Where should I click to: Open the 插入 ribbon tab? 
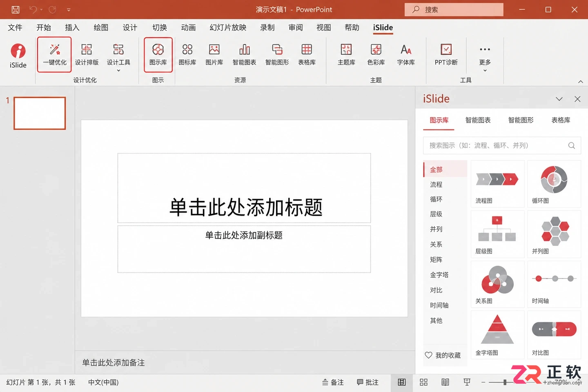pyautogui.click(x=72, y=27)
